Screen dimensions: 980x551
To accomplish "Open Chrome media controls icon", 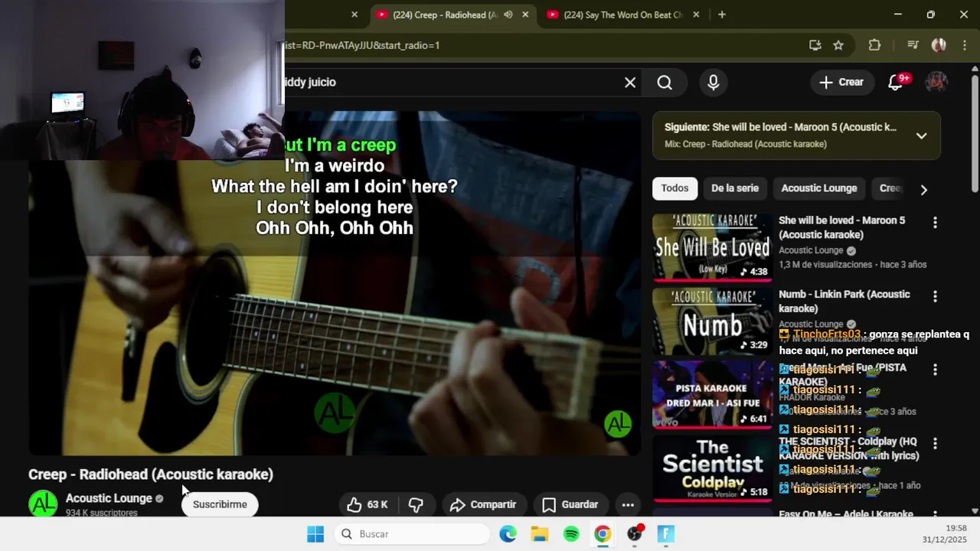I will [913, 45].
